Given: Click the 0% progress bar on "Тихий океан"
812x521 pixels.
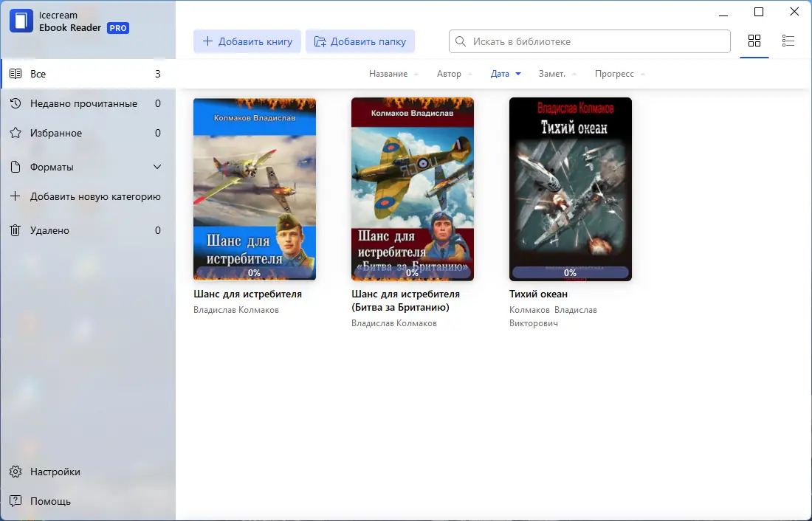Looking at the screenshot, I should (x=570, y=272).
